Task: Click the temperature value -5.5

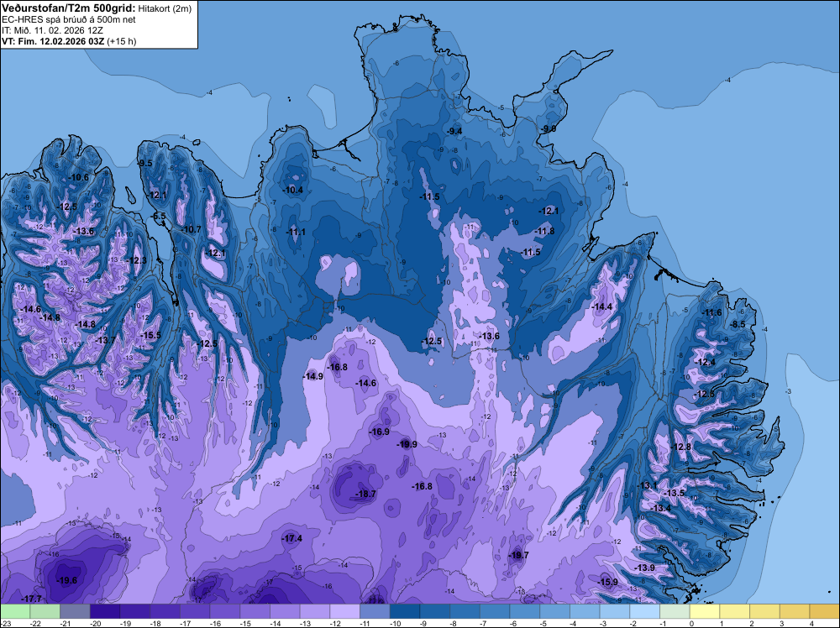Action: click(x=159, y=217)
